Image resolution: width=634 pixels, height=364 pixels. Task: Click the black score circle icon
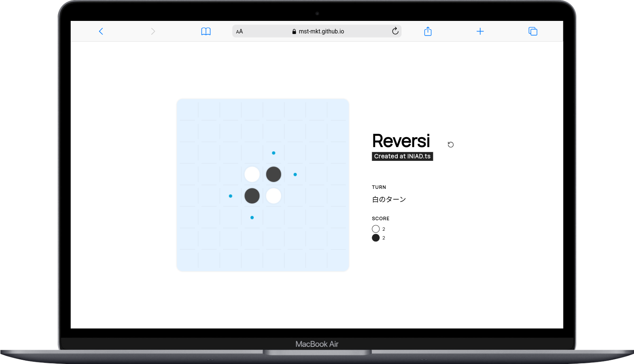coord(376,238)
